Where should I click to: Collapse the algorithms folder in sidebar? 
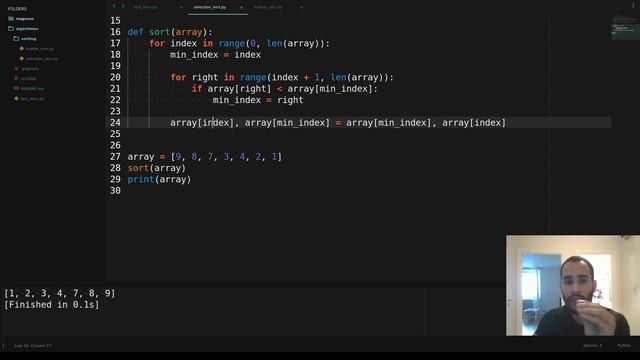pyautogui.click(x=23, y=29)
